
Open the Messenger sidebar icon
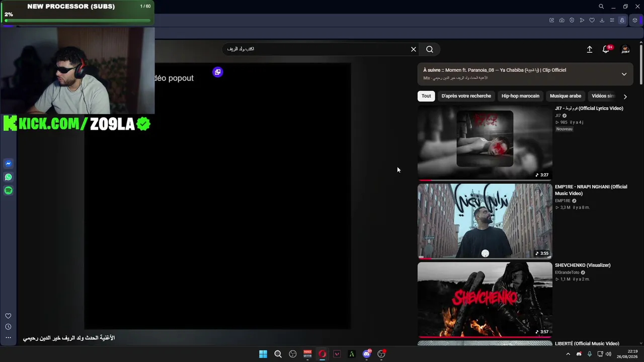[8, 163]
